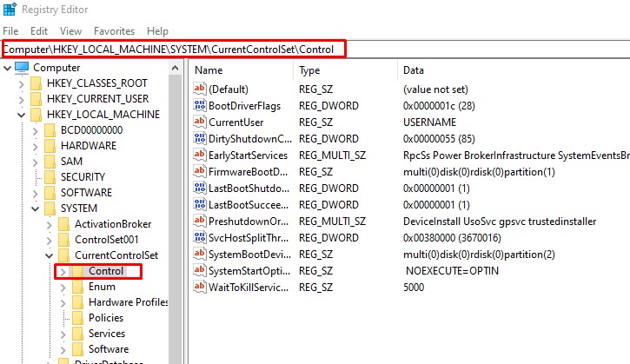Select the HARDWARE key label

89,145
